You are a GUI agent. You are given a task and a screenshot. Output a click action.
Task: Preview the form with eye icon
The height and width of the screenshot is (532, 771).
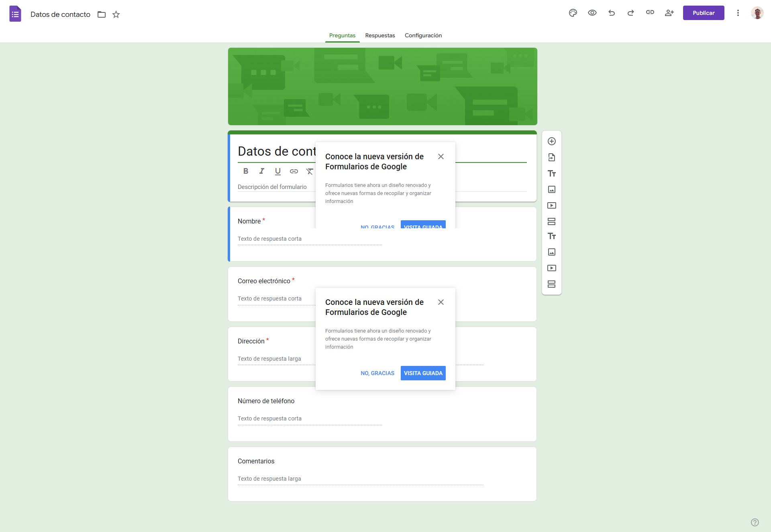tap(592, 13)
